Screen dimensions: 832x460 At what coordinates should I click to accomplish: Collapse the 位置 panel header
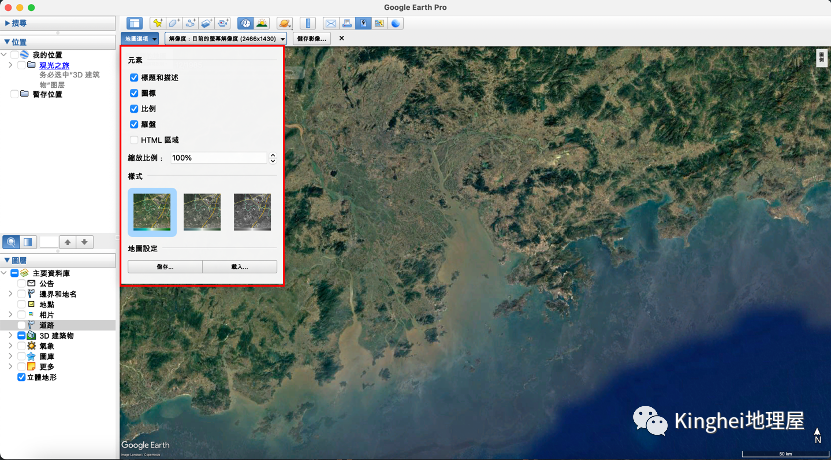pos(8,41)
